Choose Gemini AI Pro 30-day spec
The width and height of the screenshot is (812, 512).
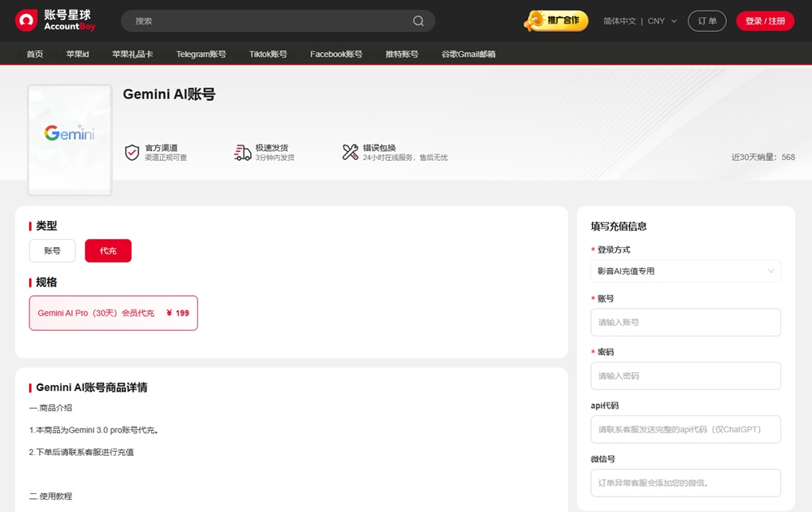[x=113, y=313]
